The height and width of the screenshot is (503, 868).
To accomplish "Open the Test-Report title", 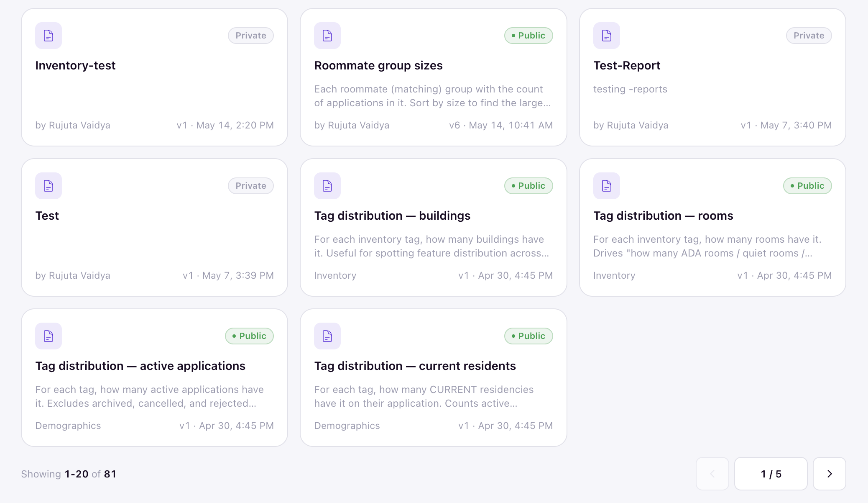I will (627, 66).
